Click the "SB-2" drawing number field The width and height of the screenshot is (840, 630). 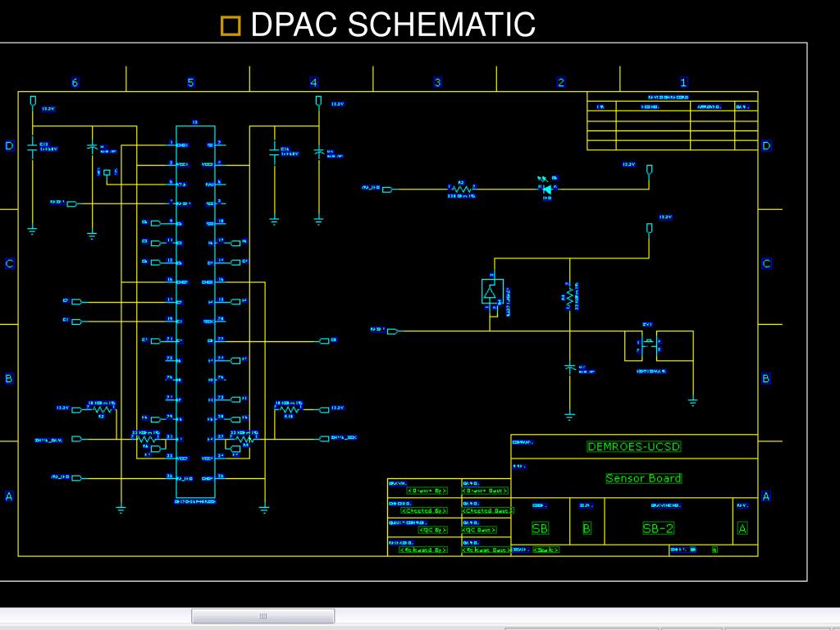658,528
